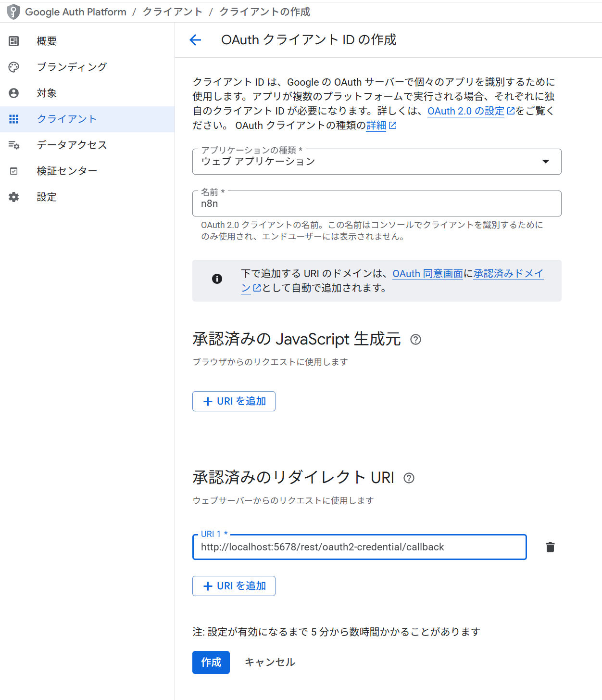602x700 pixels.
Task: Focus the 名前 input field containing n8n
Action: (376, 204)
